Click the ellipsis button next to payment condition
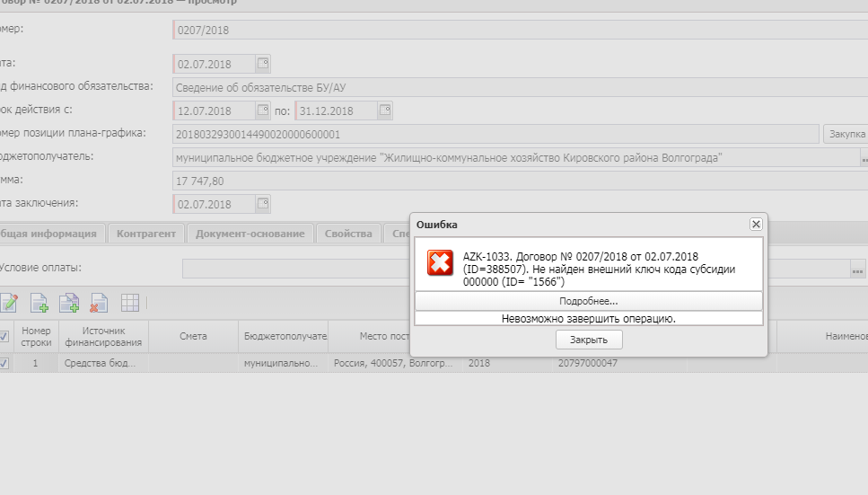868x495 pixels. pyautogui.click(x=858, y=269)
